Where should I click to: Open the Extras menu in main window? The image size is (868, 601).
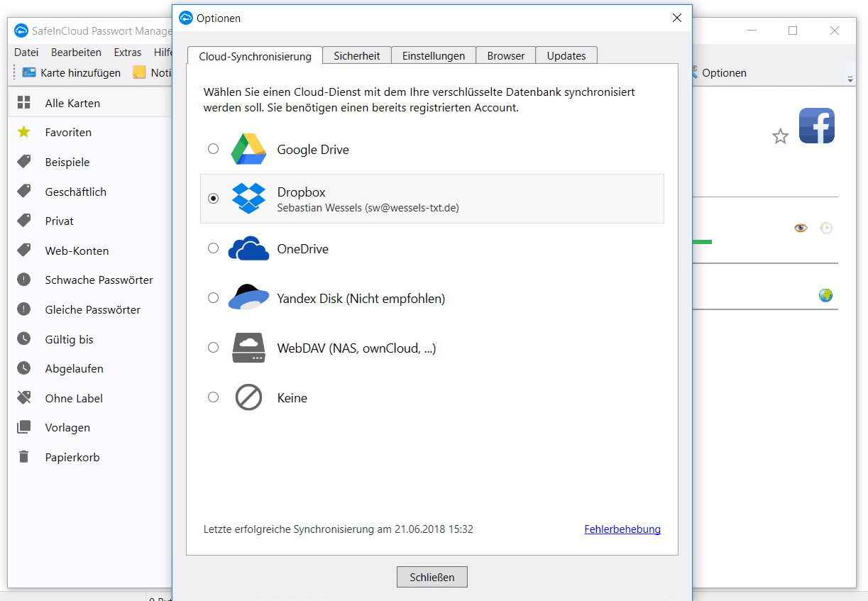pyautogui.click(x=128, y=53)
